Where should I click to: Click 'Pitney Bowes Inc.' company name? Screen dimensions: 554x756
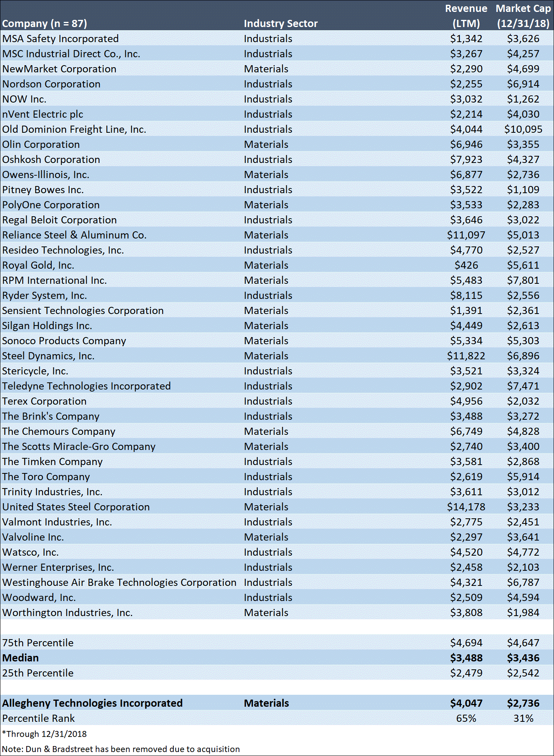pos(43,190)
